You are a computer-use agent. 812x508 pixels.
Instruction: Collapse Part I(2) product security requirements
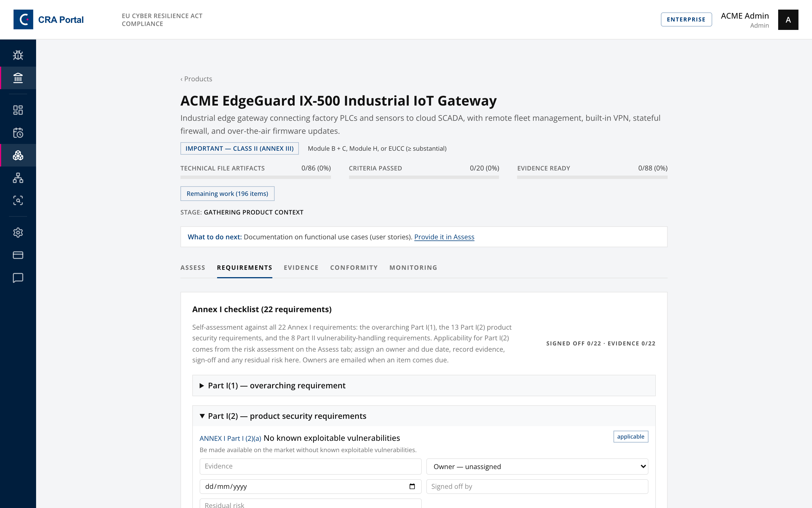click(423, 416)
